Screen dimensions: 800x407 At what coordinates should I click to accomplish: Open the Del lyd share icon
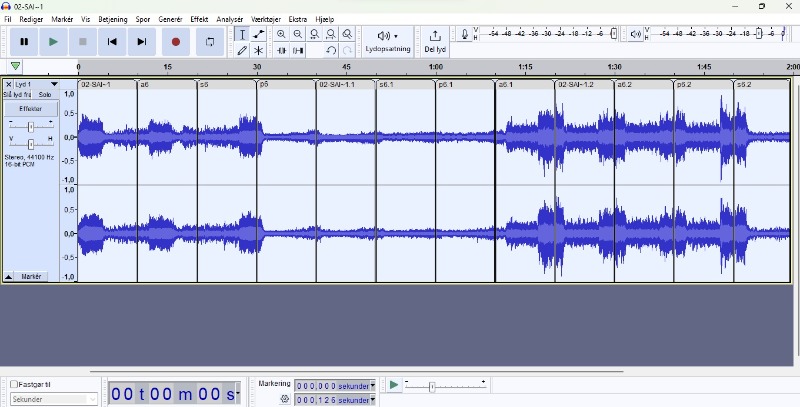click(x=435, y=41)
